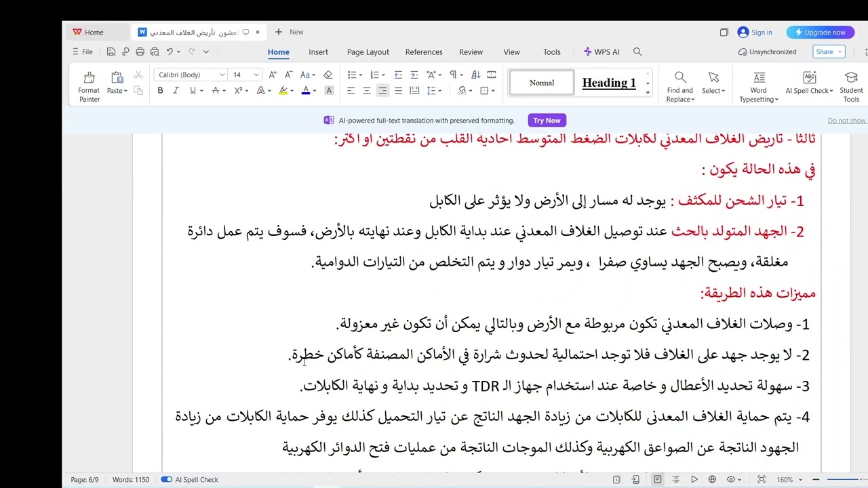The image size is (868, 488).
Task: Open the Calibri (Body) font name dropdown
Action: (x=222, y=75)
